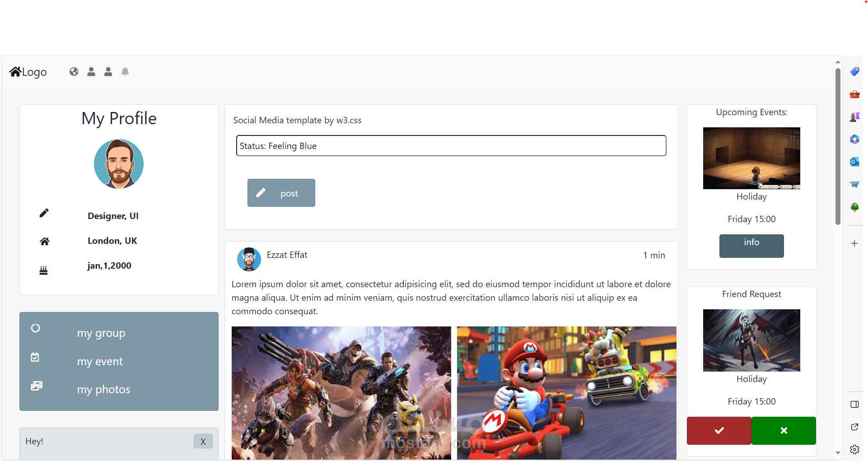Click the calendar check icon beside my event
Image resolution: width=868 pixels, height=461 pixels.
click(x=35, y=357)
